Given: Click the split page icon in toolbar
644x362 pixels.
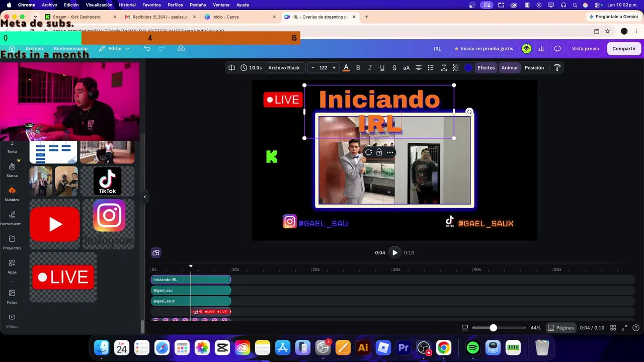Looking at the screenshot, I should click(x=232, y=68).
